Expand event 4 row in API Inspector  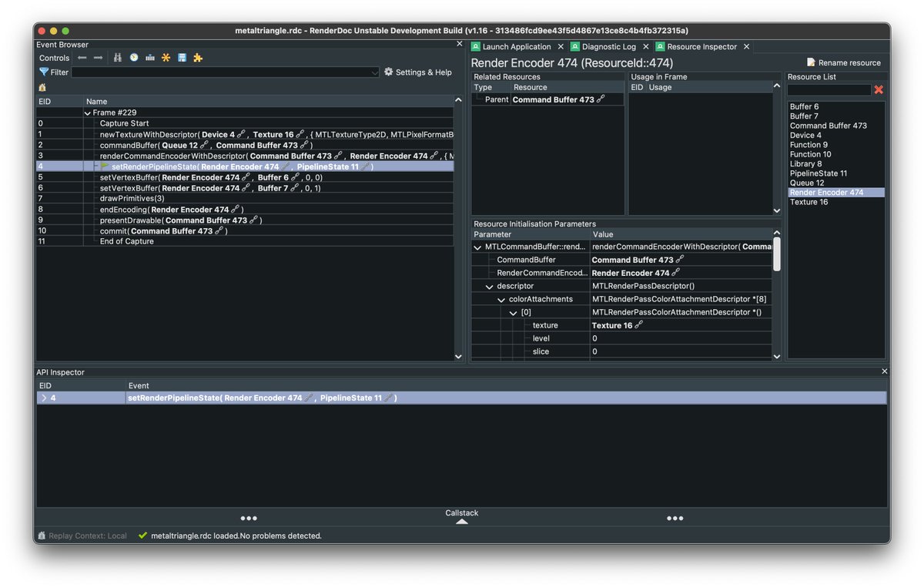tap(44, 398)
